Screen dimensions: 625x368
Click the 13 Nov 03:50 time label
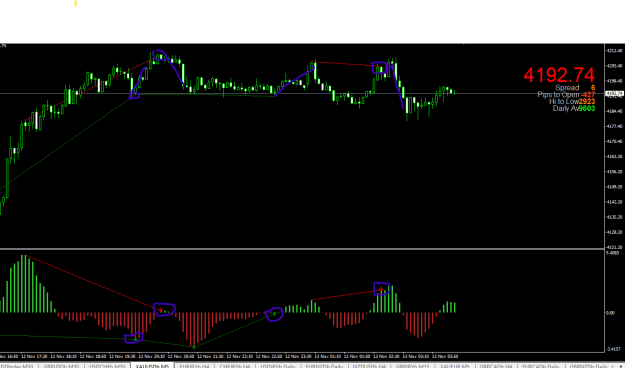(445, 356)
